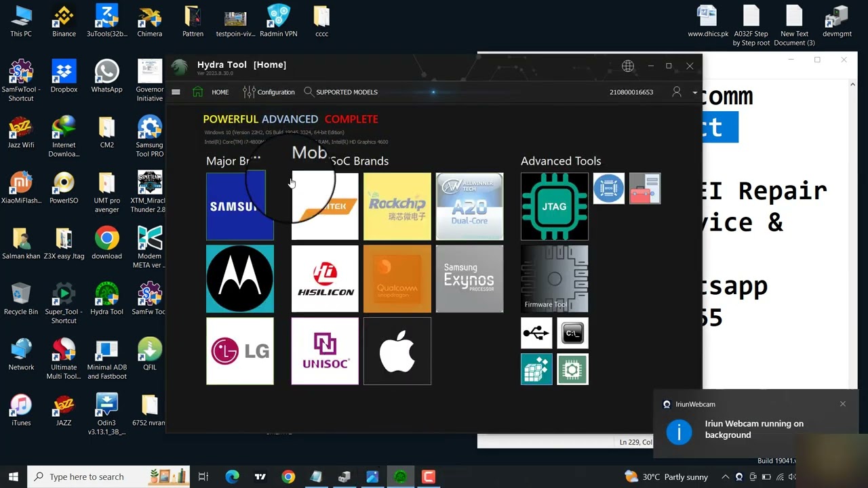Open the BIOS chip tool icon
868x488 pixels.
tap(609, 188)
